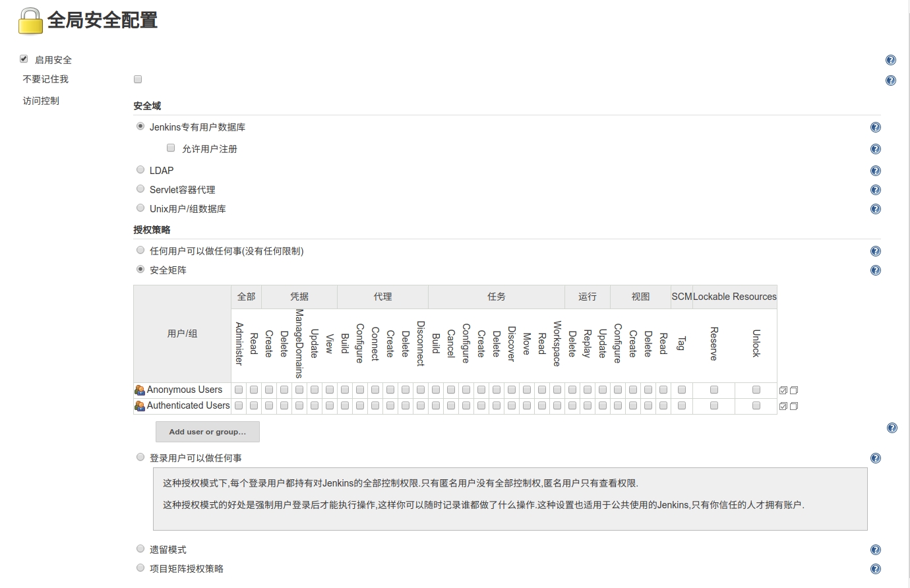Check Reserve permission for Authenticated Users
Viewport: 910px width, 588px height.
[714, 405]
